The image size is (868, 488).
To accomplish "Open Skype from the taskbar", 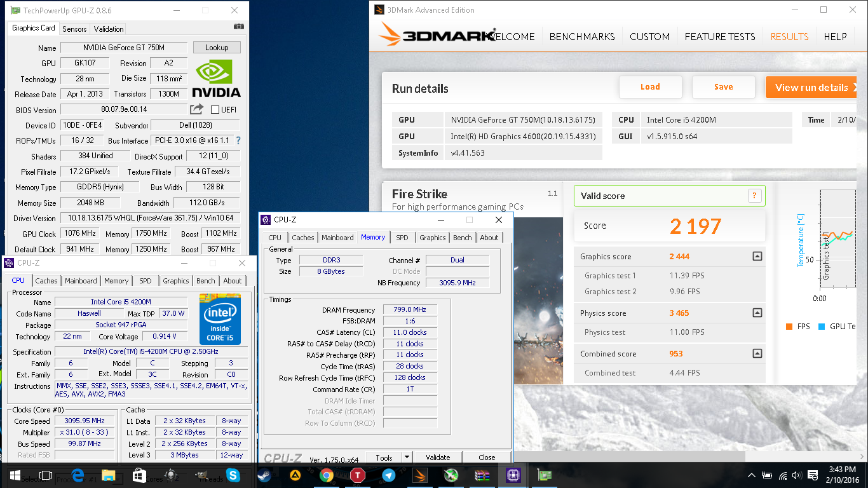I will point(233,475).
